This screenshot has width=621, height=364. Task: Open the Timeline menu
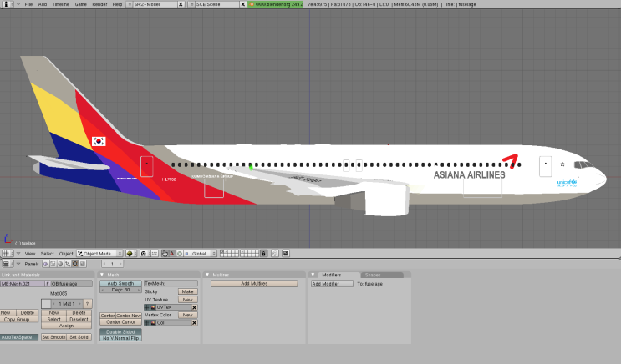60,4
